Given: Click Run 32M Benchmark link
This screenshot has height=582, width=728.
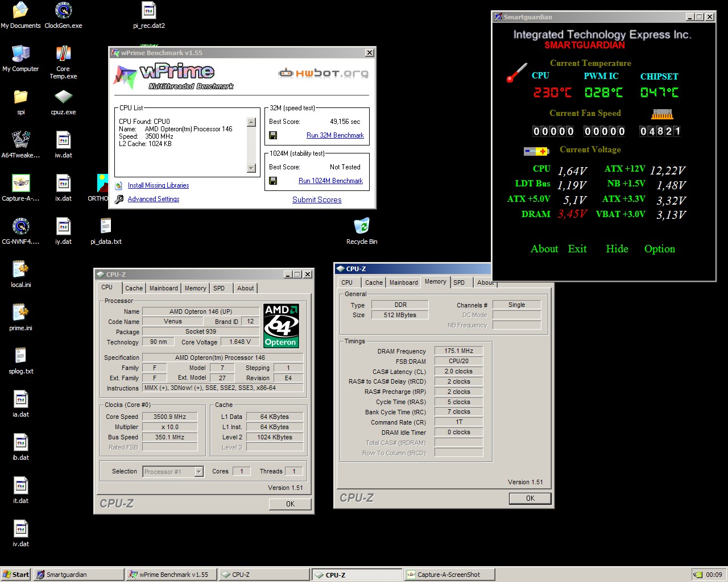Looking at the screenshot, I should click(x=335, y=135).
